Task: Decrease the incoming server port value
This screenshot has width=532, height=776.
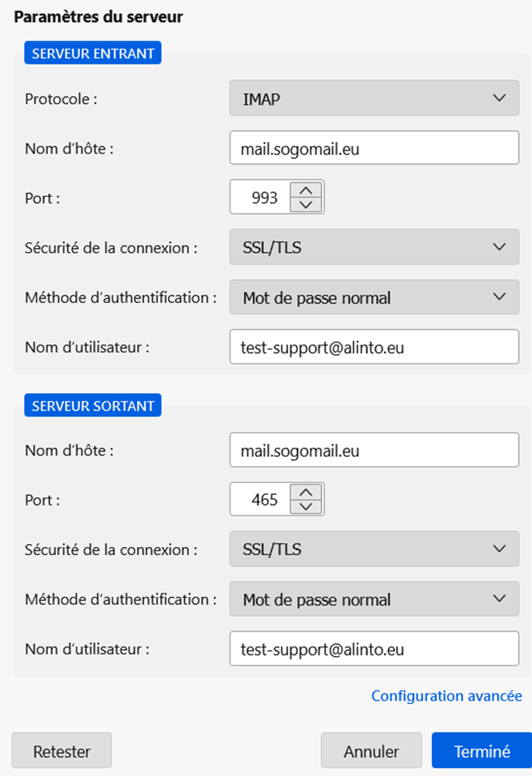Action: 307,205
